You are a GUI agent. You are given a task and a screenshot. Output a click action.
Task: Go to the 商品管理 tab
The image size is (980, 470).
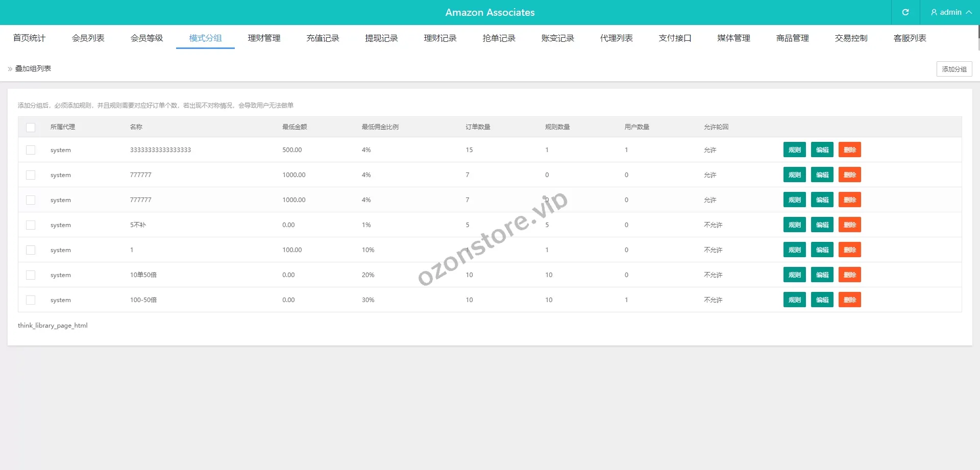(x=792, y=38)
